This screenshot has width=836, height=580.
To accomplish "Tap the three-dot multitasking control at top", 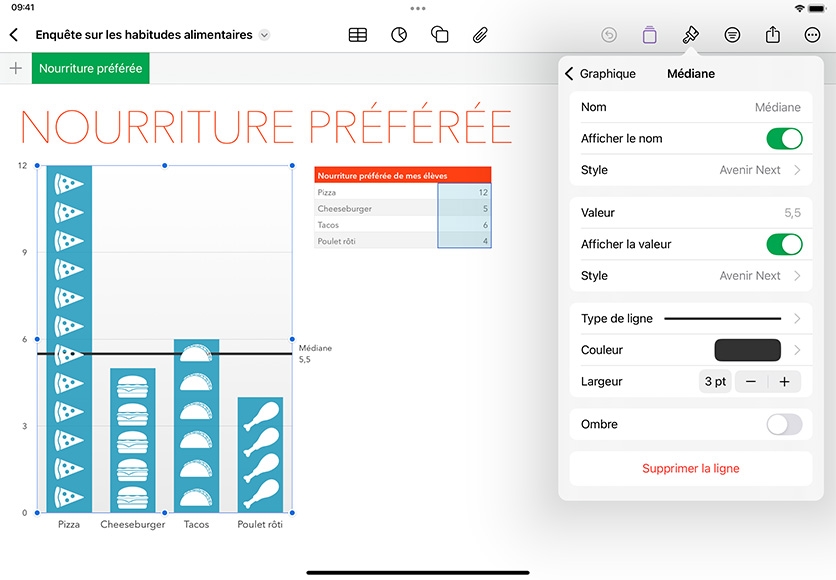I will click(418, 9).
